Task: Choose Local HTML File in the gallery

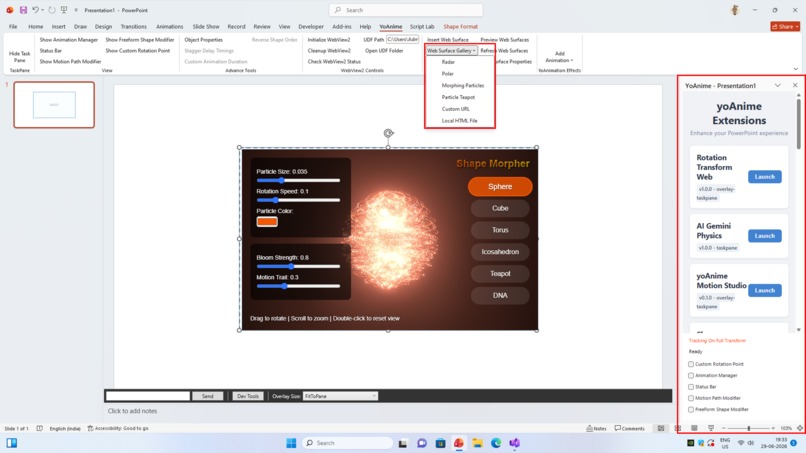Action: (x=460, y=121)
